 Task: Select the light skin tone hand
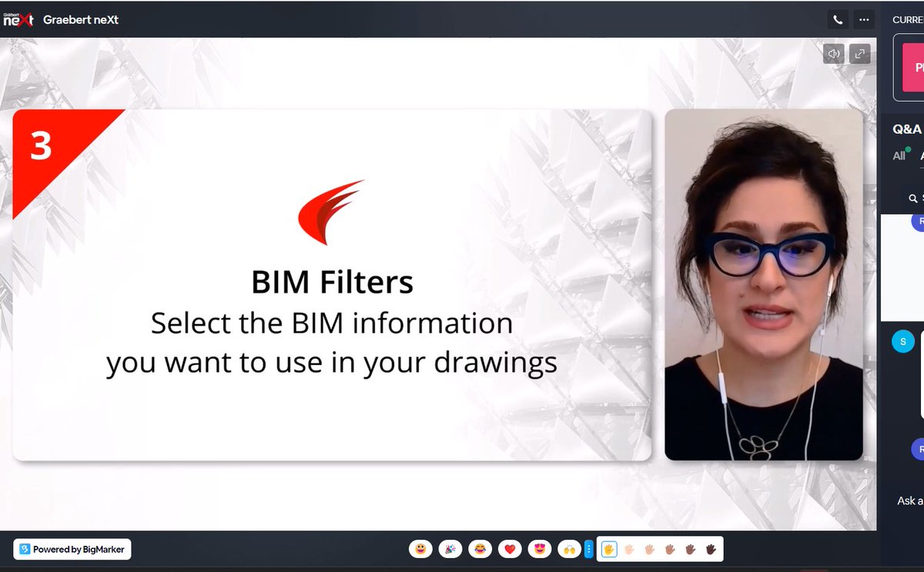click(629, 549)
